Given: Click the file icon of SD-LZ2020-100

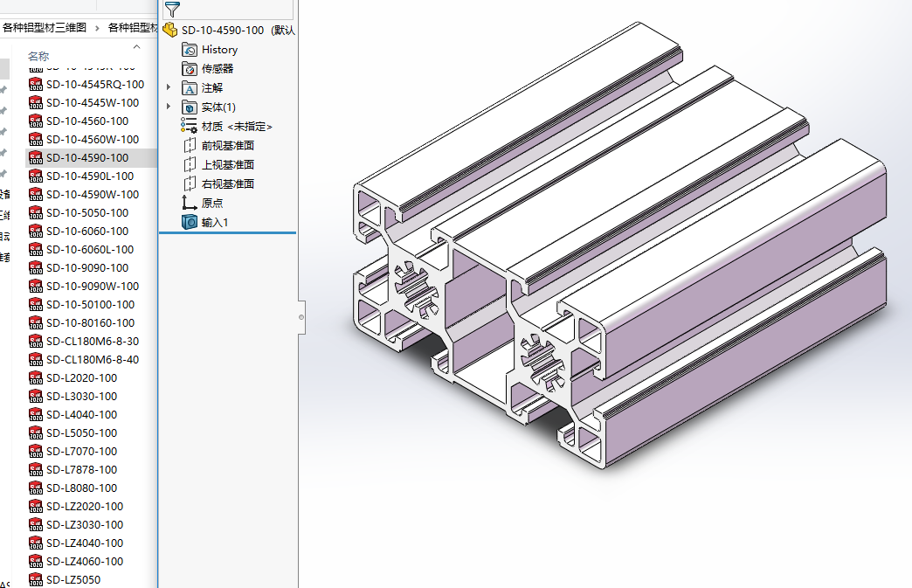Looking at the screenshot, I should (36, 507).
